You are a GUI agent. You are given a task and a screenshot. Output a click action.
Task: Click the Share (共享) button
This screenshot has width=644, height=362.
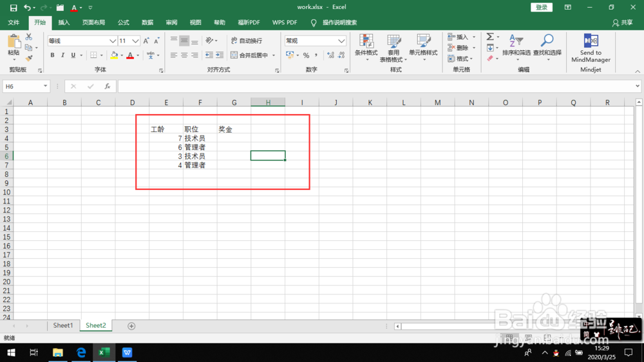(623, 23)
